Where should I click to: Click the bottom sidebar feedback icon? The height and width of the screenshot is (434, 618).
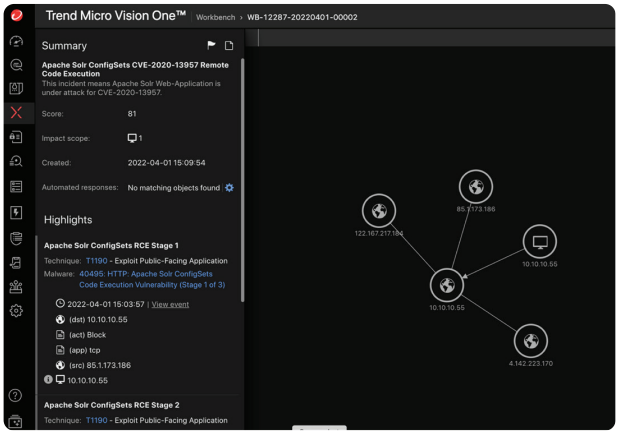tap(15, 421)
